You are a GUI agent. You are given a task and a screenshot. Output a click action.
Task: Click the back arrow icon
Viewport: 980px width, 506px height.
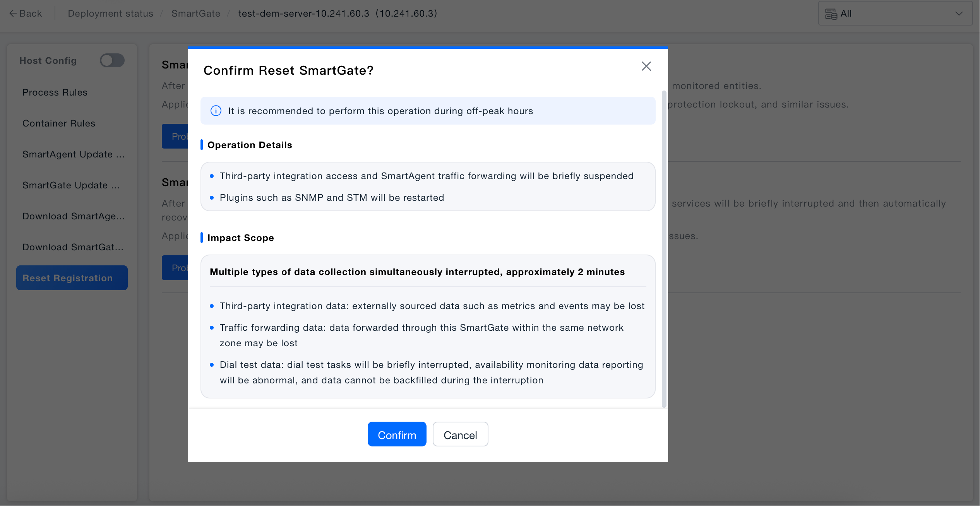(x=12, y=14)
